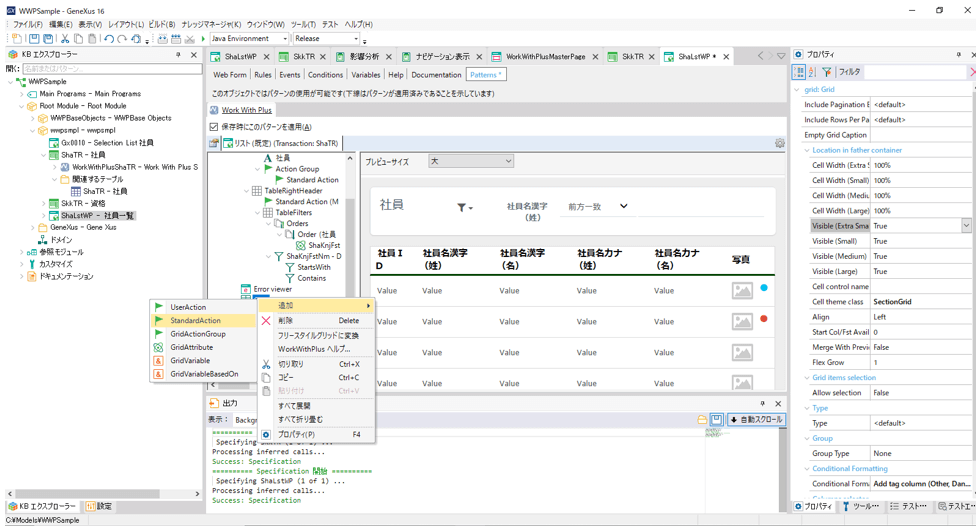Collapse the TableFilters node in pattern tree
The height and width of the screenshot is (526, 976).
(257, 213)
